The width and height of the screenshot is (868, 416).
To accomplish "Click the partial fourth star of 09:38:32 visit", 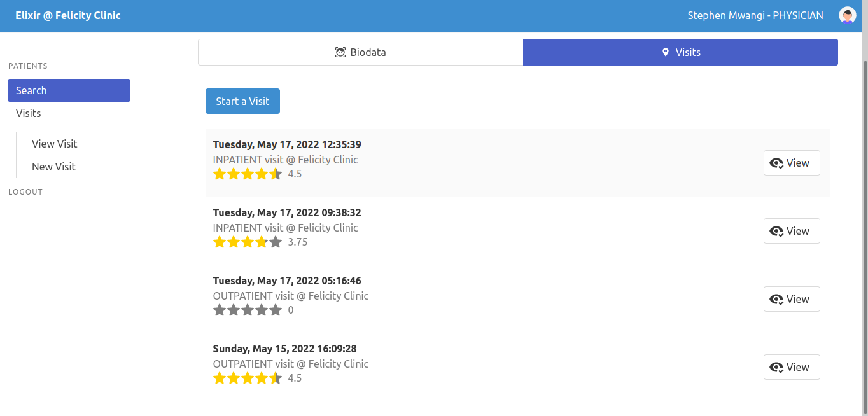I will (262, 242).
